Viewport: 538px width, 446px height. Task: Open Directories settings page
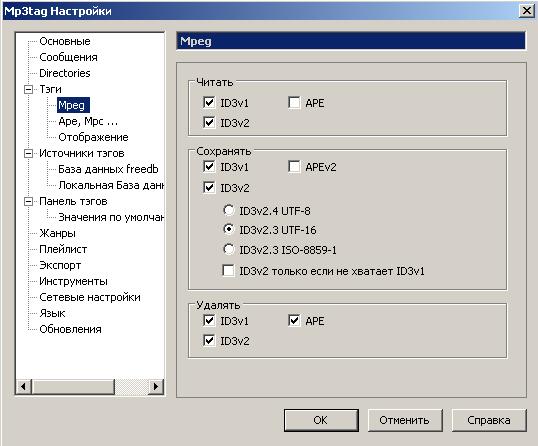65,73
